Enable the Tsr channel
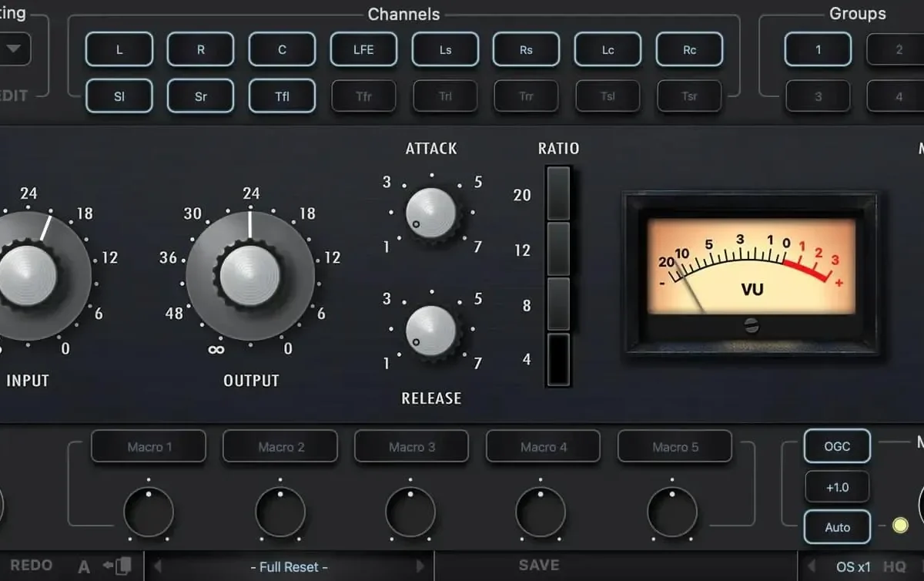This screenshot has height=581, width=924. point(689,96)
